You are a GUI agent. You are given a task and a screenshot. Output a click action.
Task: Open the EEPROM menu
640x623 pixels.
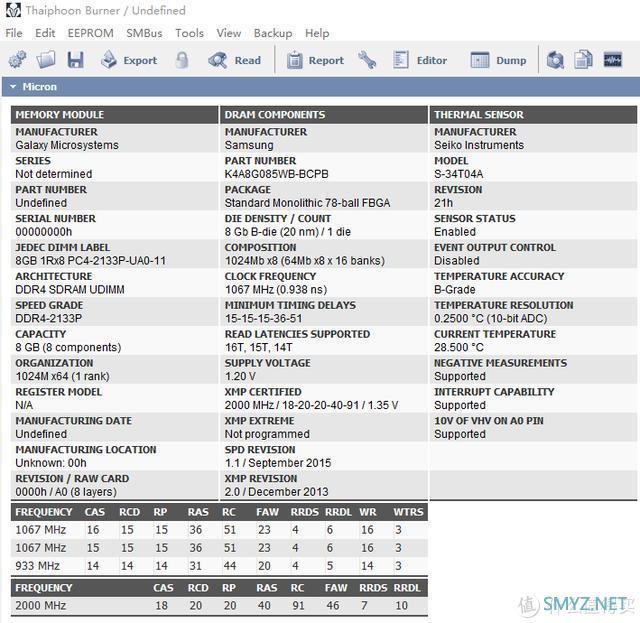(x=91, y=33)
